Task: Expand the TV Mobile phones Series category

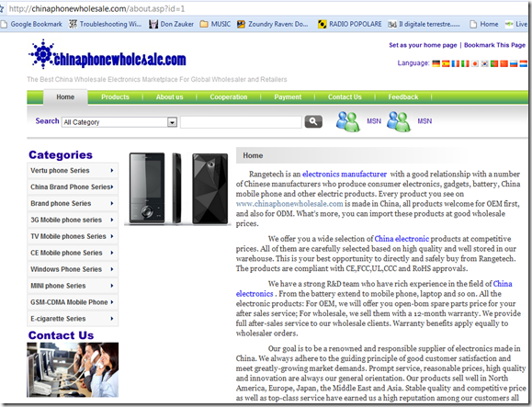Action: coord(73,236)
